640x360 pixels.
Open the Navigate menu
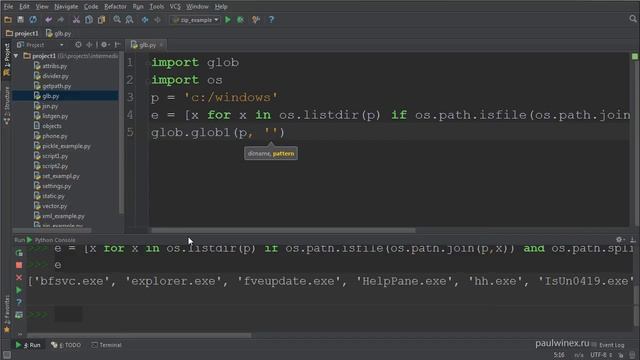click(66, 7)
